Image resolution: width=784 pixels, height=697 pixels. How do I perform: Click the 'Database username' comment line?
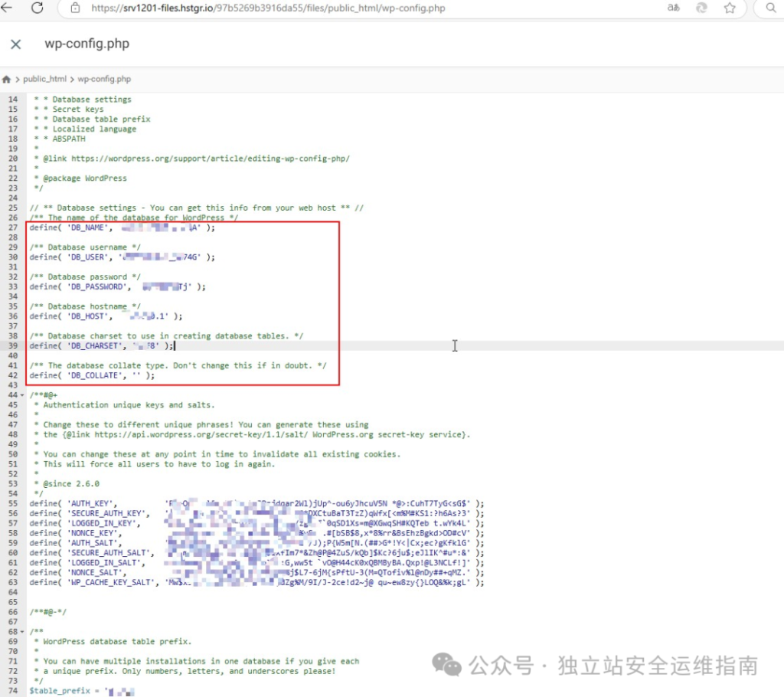pos(85,247)
